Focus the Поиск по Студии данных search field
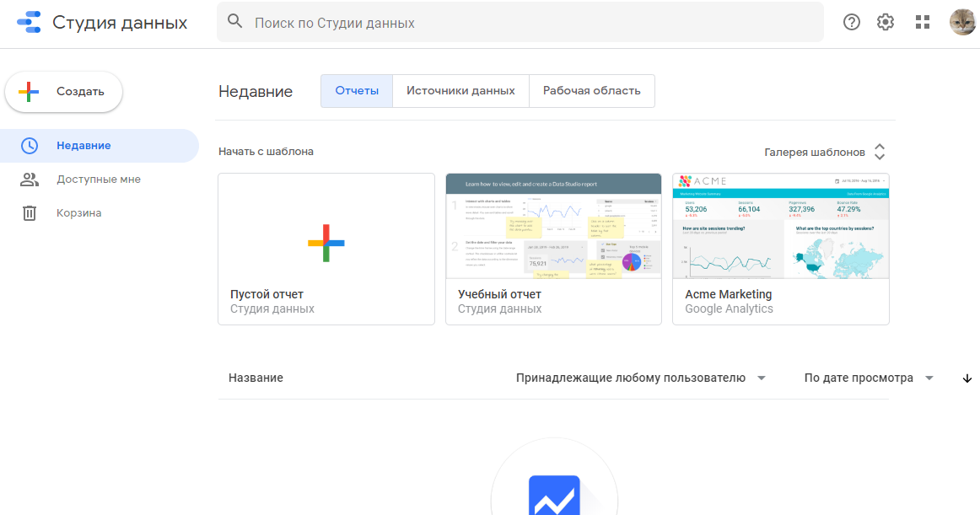The image size is (980, 515). (x=520, y=23)
